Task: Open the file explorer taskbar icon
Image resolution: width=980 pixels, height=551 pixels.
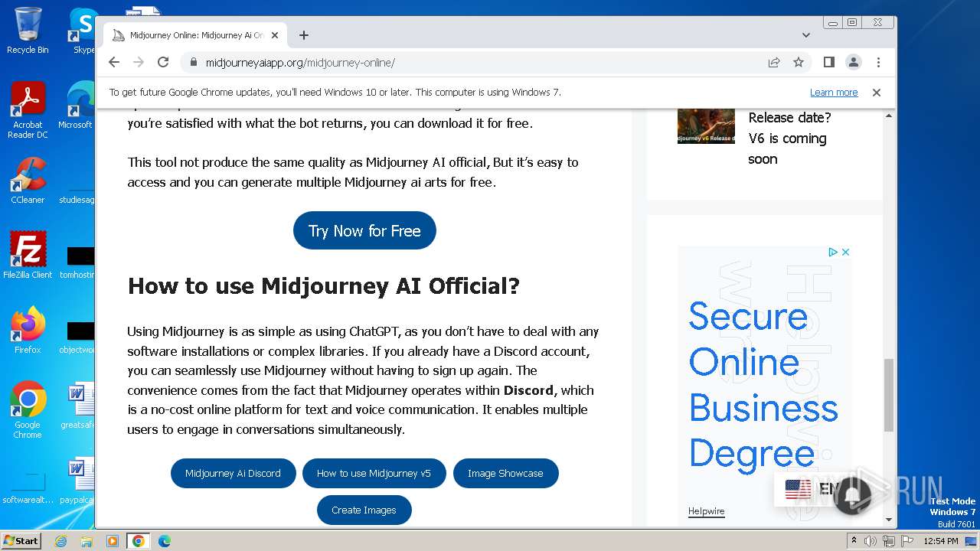Action: [x=87, y=541]
